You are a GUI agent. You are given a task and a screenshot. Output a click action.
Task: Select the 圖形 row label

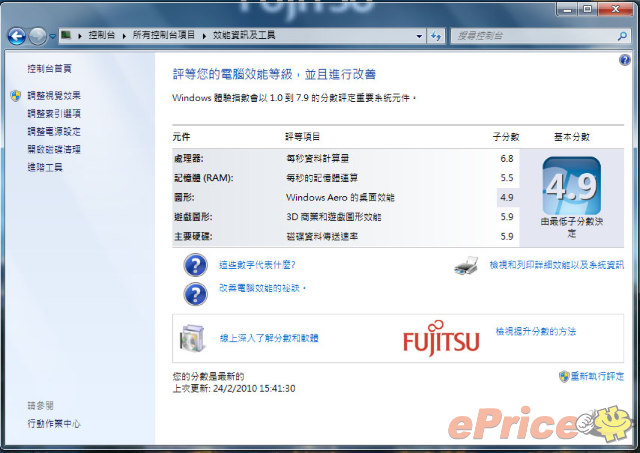coord(184,198)
